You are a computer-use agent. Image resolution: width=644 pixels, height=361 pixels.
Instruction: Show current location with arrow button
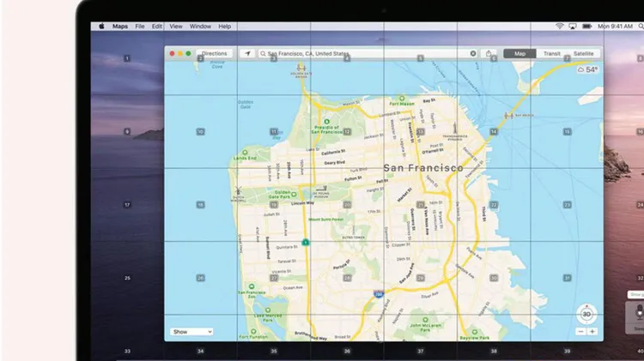pos(247,54)
